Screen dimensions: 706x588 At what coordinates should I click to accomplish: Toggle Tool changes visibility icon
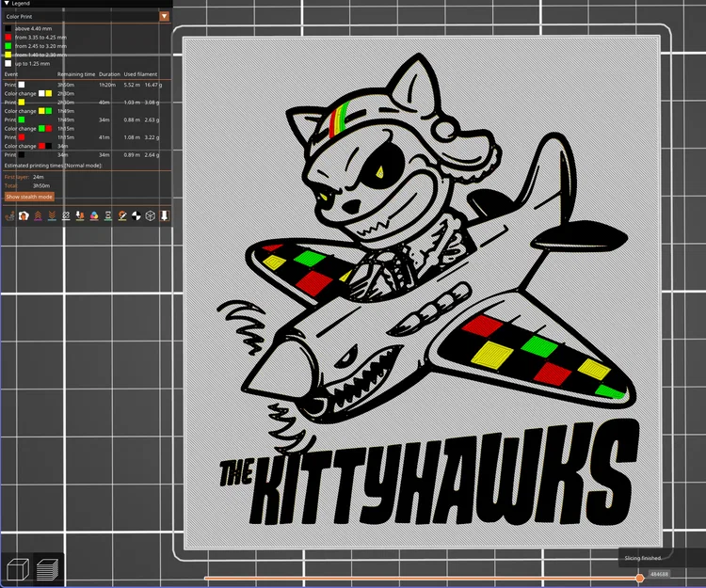(80, 216)
